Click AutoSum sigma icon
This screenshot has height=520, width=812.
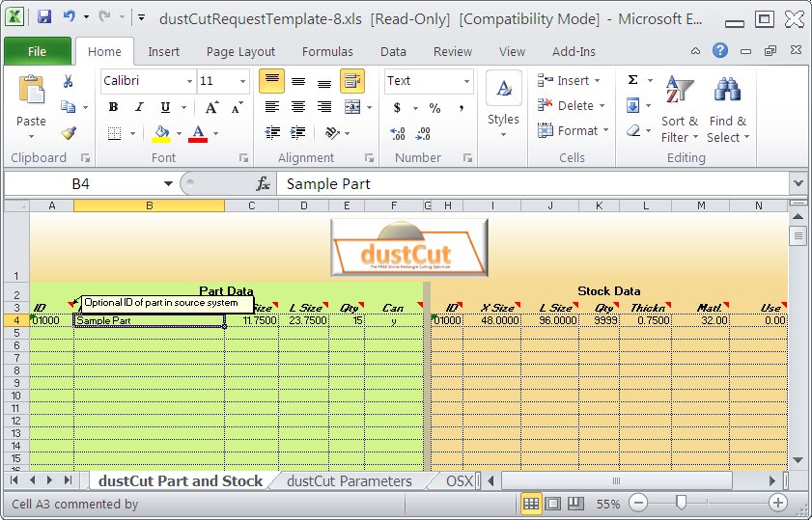coord(632,80)
